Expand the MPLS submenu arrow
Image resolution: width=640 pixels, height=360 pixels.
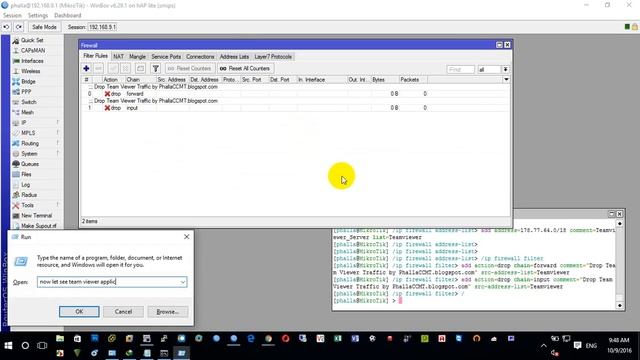tap(58, 133)
